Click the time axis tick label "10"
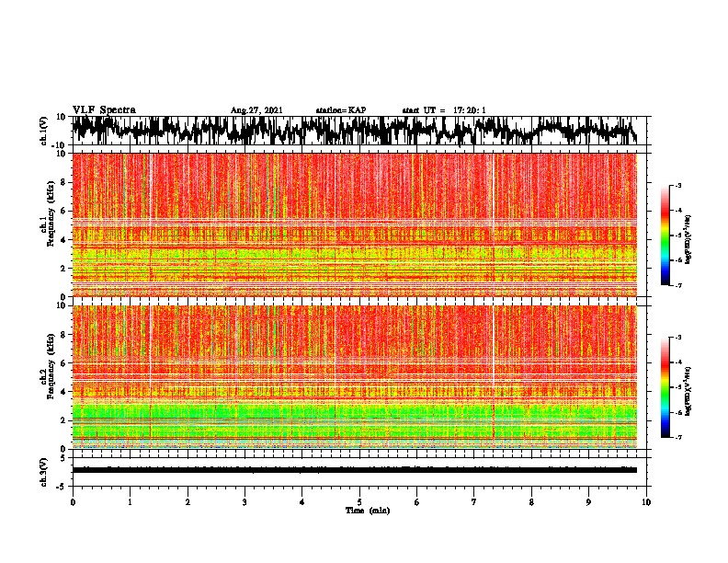This screenshot has width=728, height=563. coord(646,502)
